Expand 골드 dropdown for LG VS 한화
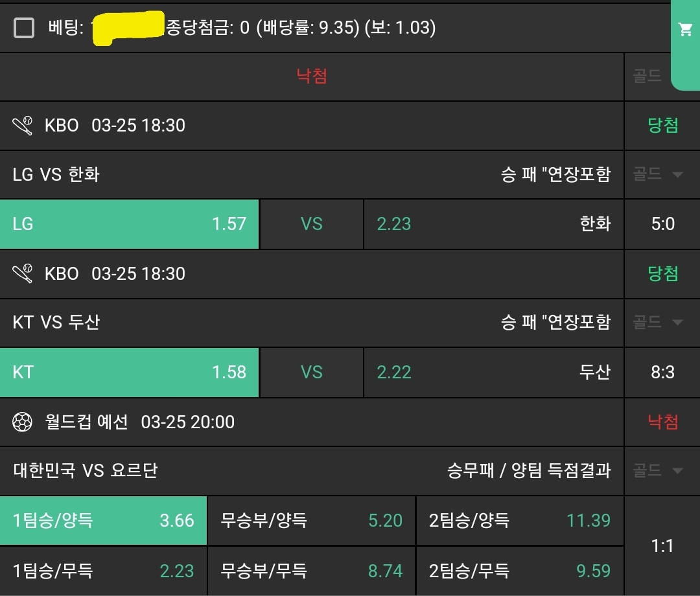Image resolution: width=700 pixels, height=596 pixels. coord(659,174)
